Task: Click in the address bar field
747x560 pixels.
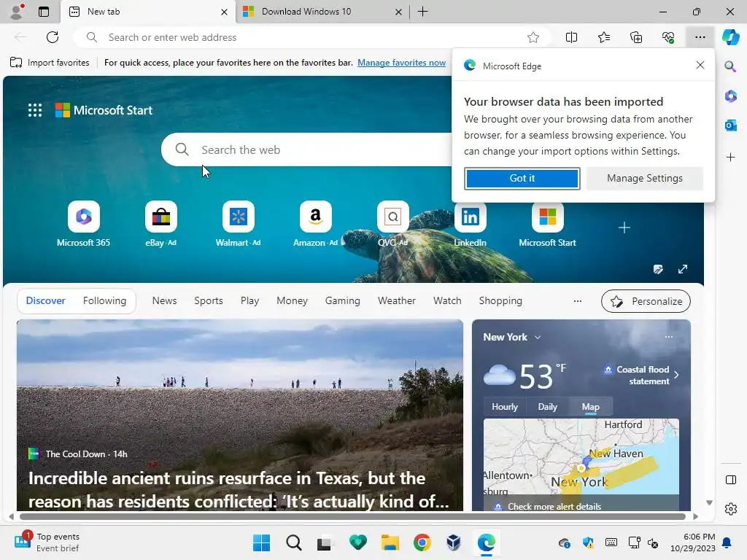Action: [x=312, y=37]
